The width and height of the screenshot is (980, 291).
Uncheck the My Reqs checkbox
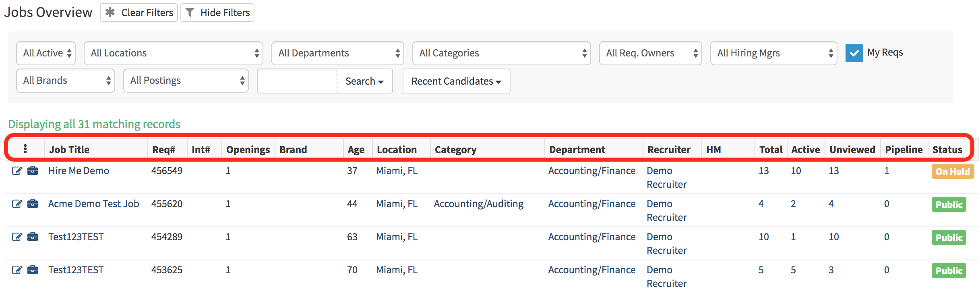[854, 53]
